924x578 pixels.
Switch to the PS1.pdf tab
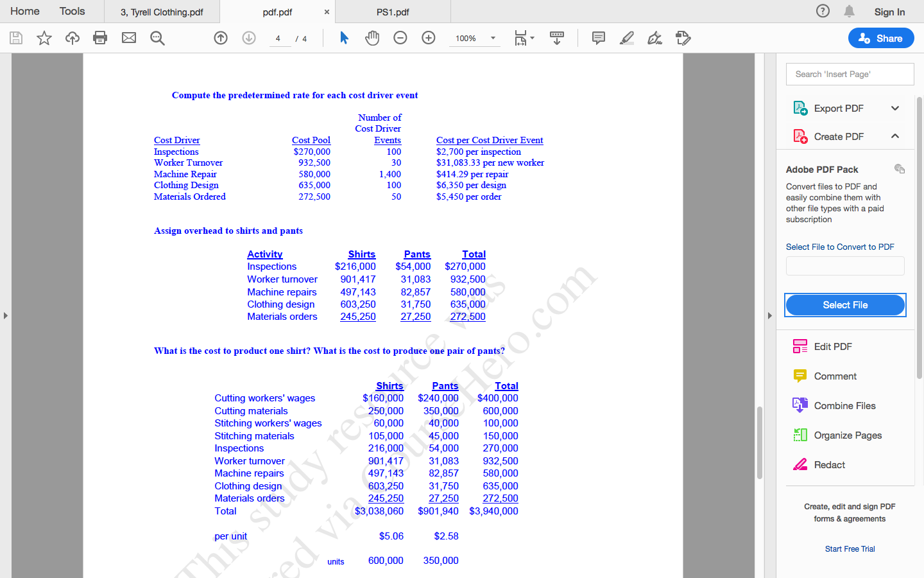pyautogui.click(x=393, y=11)
